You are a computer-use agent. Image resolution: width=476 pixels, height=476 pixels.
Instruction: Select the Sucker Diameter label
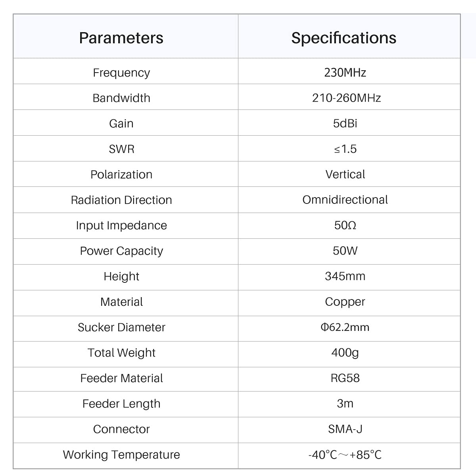coord(121,327)
